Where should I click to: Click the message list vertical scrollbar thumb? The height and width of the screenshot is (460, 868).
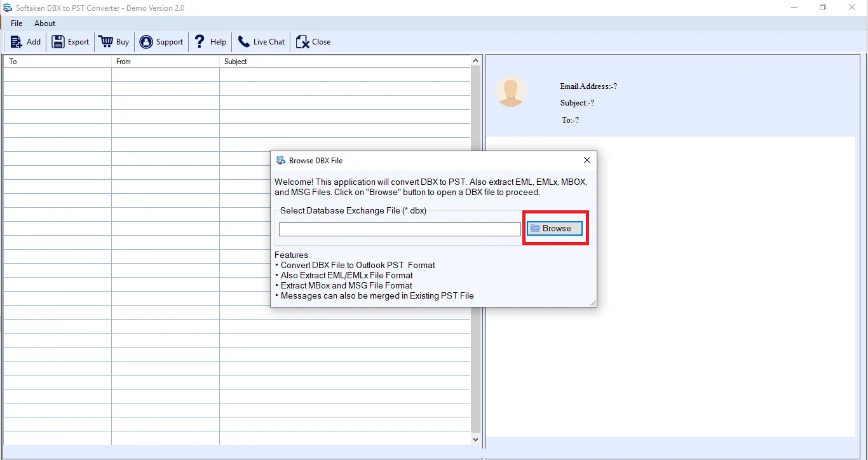point(476,248)
